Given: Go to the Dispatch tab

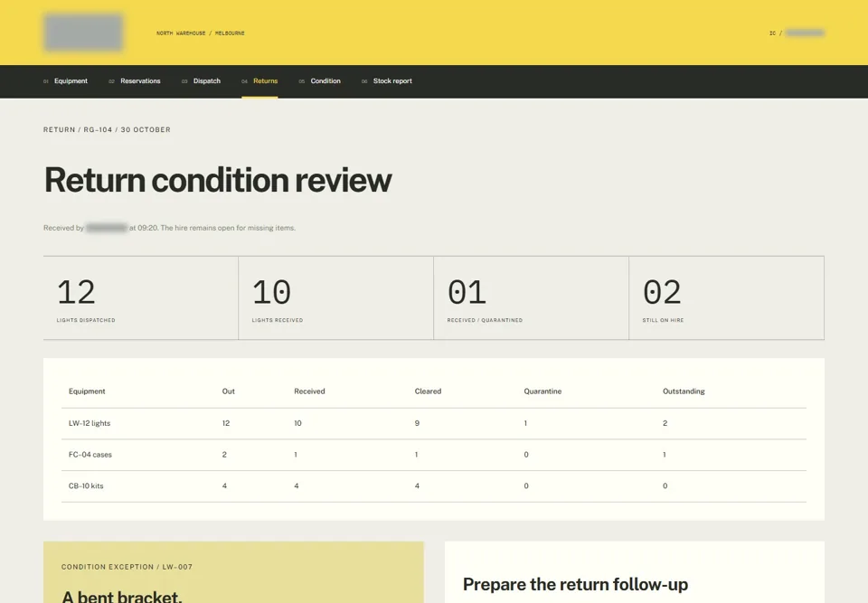Looking at the screenshot, I should pyautogui.click(x=201, y=80).
